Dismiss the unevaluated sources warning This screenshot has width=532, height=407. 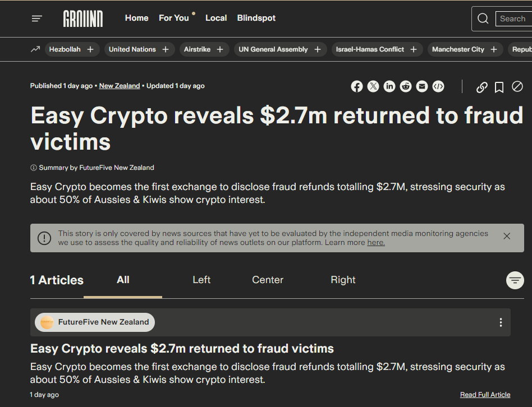507,236
